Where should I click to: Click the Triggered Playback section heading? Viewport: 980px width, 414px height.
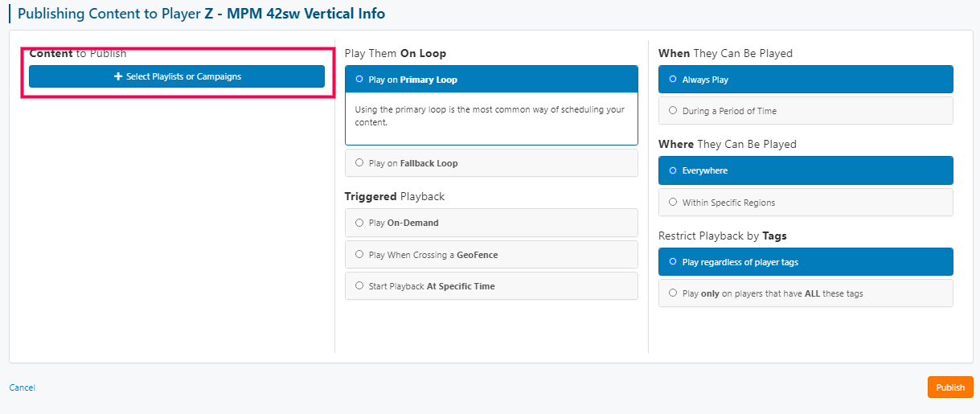pos(395,196)
